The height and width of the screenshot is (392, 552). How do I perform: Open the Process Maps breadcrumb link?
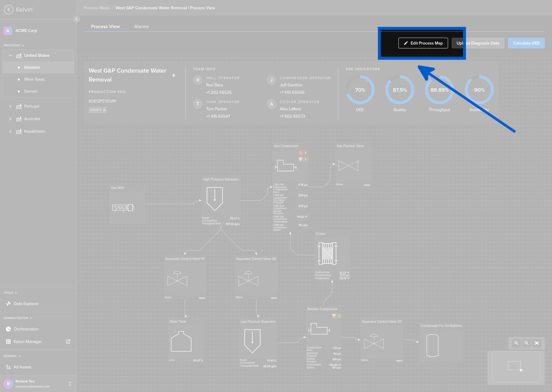click(x=96, y=8)
